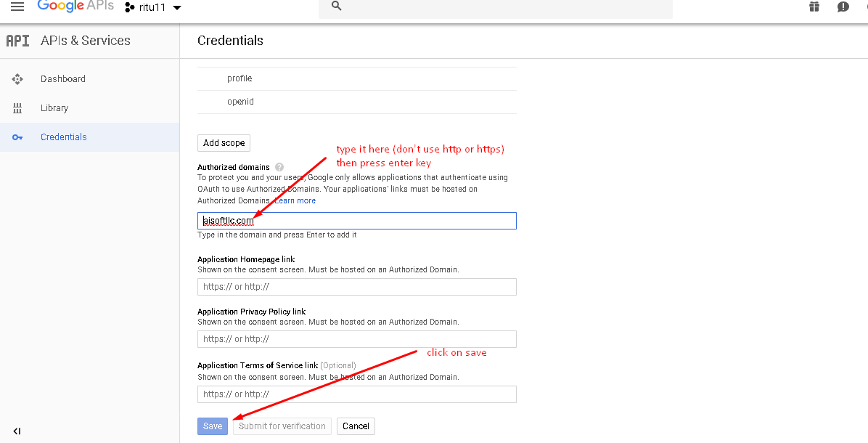The image size is (868, 443).
Task: Click Application Terms of Service link label
Action: 258,365
